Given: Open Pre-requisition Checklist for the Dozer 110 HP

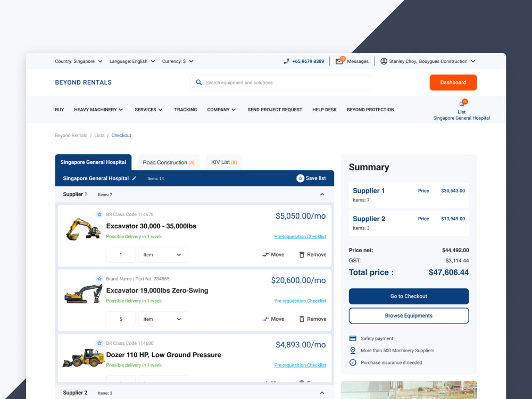Looking at the screenshot, I should (x=300, y=365).
